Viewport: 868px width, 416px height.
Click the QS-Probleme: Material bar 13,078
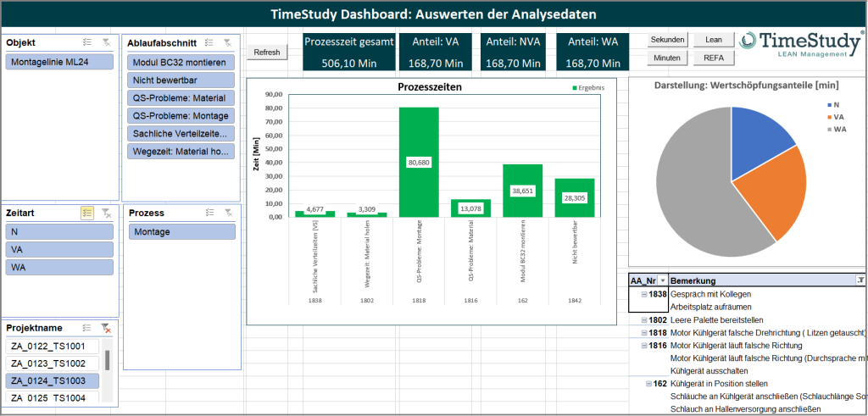pos(470,208)
